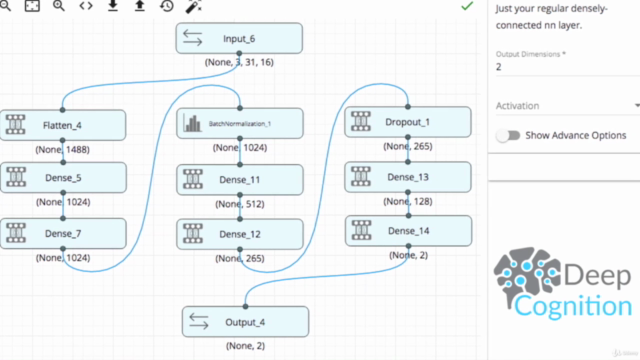Click the (None, 128) shape text

pos(408,202)
